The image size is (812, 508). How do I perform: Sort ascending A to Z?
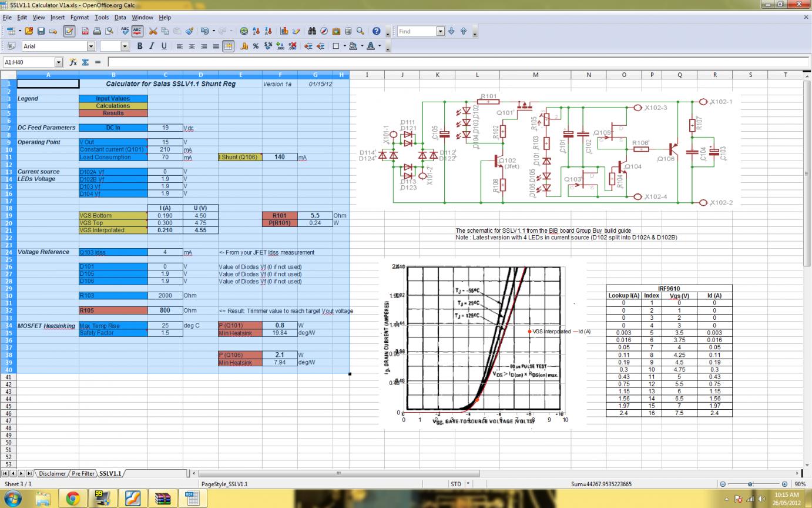[x=256, y=31]
